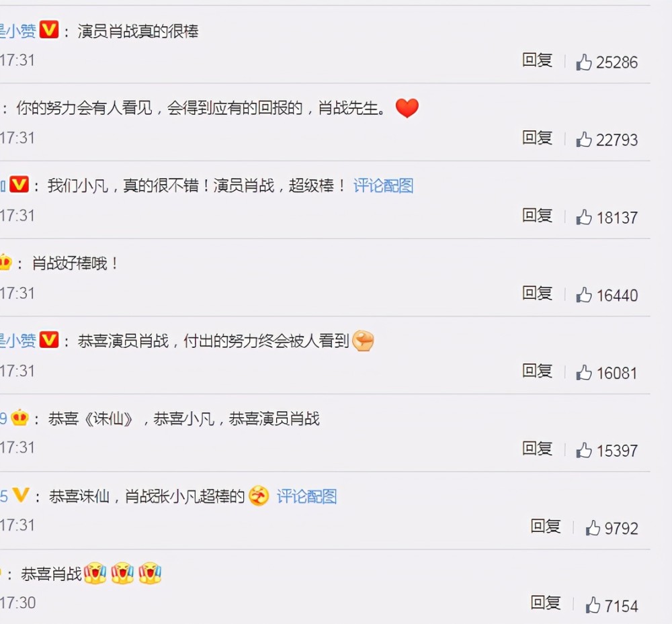
Task: Open username link before '演员肖战真的很棒'
Action: pos(18,32)
